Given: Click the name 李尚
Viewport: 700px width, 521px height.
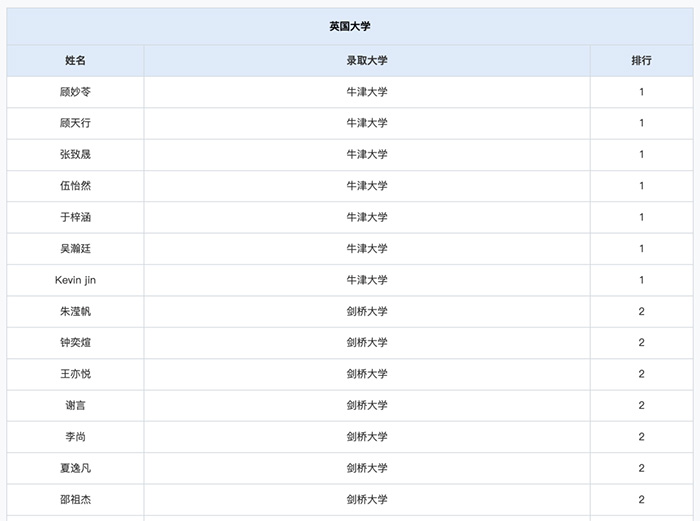Looking at the screenshot, I should 76,436.
